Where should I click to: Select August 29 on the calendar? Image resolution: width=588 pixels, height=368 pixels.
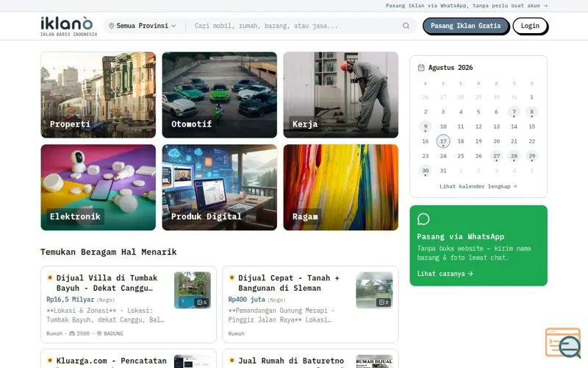pyautogui.click(x=531, y=156)
